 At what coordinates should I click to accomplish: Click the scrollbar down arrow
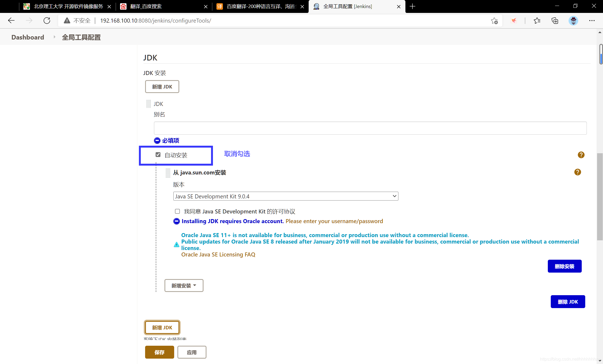point(600,361)
